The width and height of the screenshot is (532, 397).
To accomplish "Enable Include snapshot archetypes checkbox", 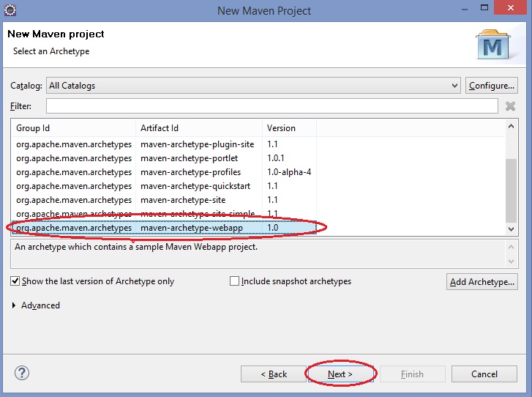I will click(234, 281).
